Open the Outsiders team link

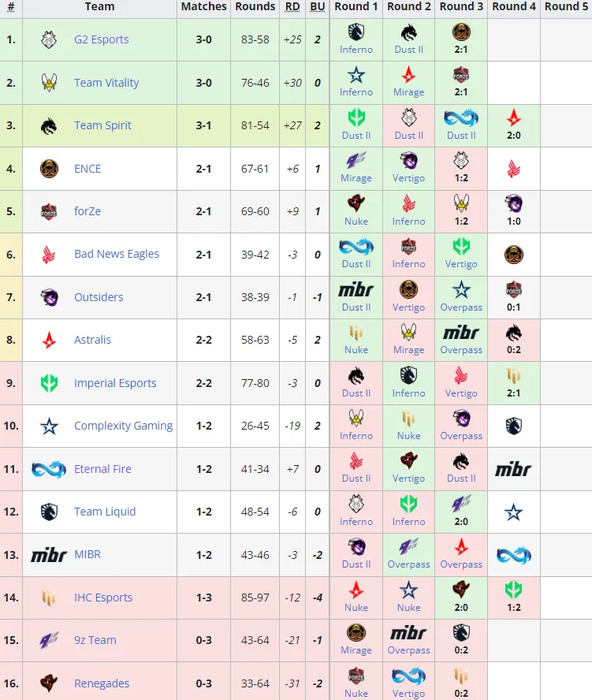[99, 297]
